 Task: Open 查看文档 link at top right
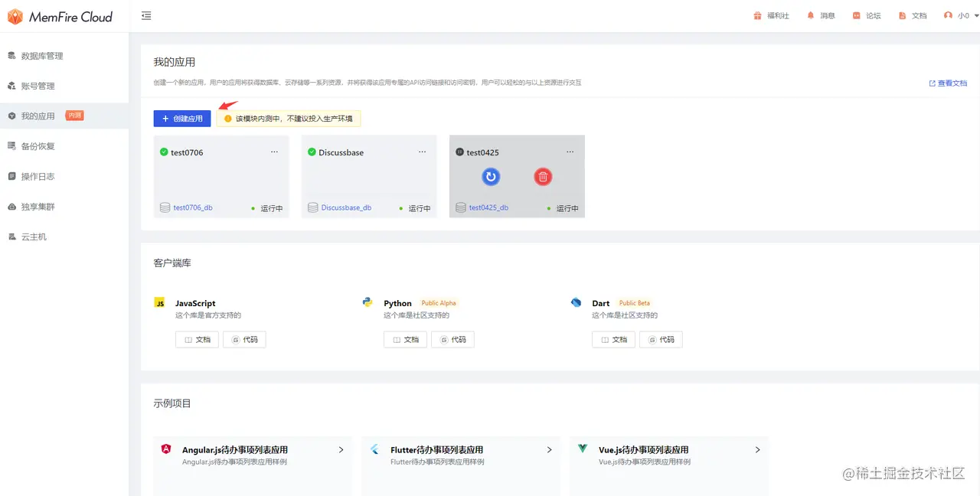[x=948, y=83]
